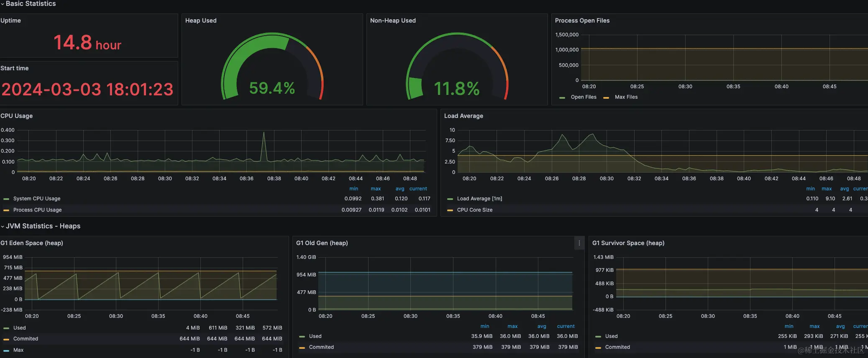Toggle the G1 Eden Space Commited series

[x=26, y=339]
